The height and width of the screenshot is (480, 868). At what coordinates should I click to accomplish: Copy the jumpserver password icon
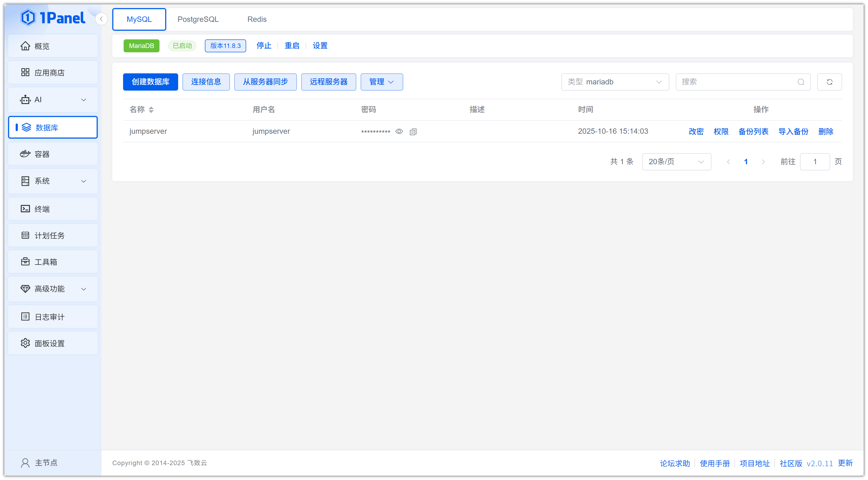[x=413, y=132]
